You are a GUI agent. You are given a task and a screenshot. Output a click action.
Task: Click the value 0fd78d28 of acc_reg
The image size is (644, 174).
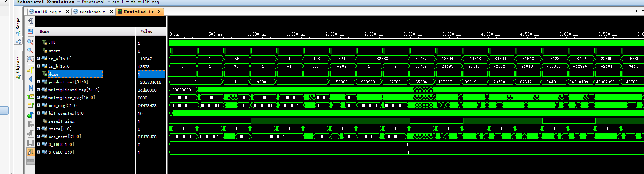point(147,106)
